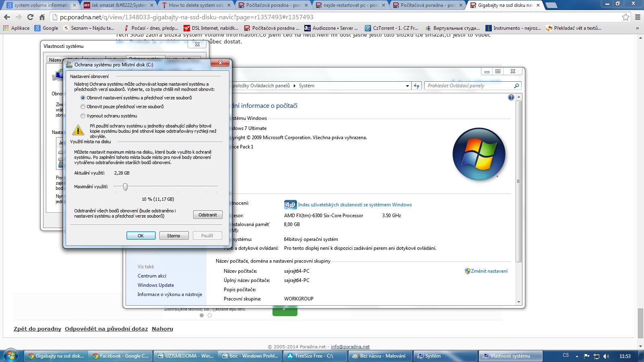The width and height of the screenshot is (644, 362).
Task: Open Chrome main menu icon
Action: (638, 17)
